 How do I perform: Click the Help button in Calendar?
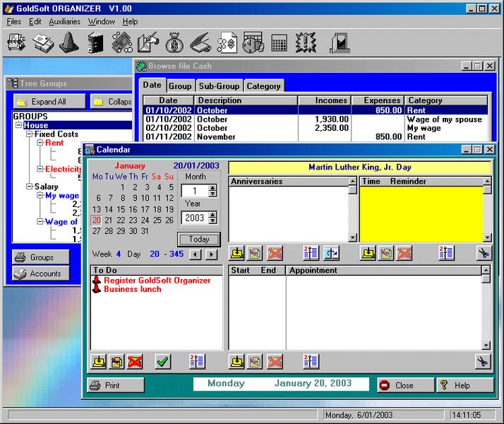click(x=465, y=385)
